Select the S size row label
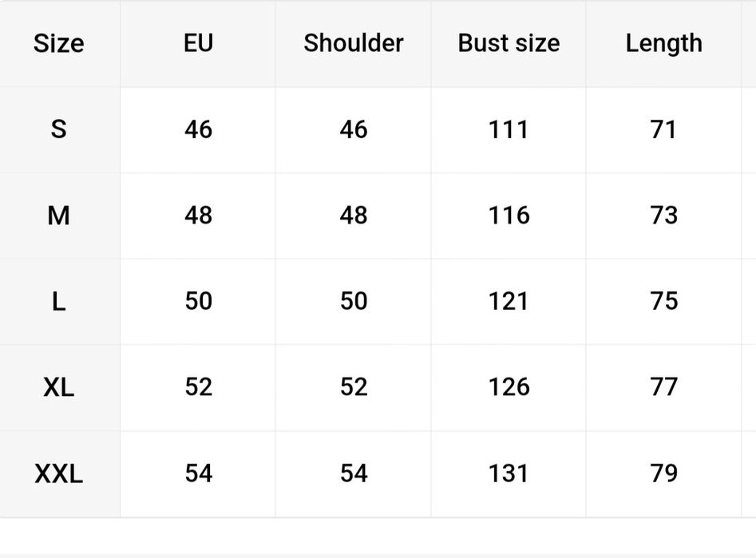Screen dimensions: 756x558 (x=58, y=129)
